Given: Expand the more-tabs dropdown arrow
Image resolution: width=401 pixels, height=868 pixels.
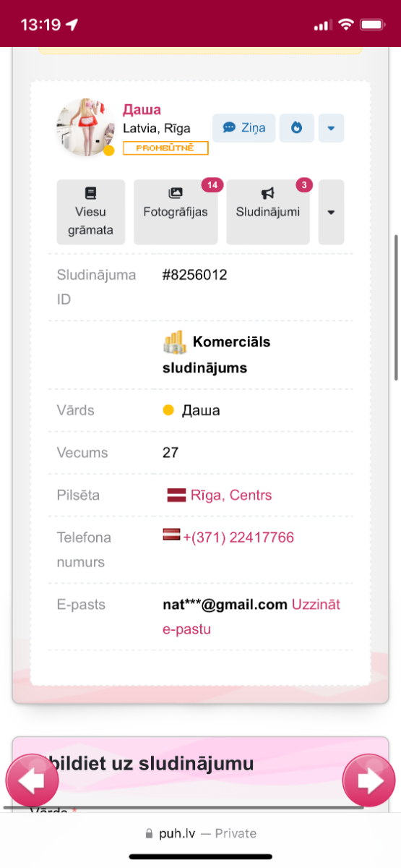Looking at the screenshot, I should (x=331, y=212).
